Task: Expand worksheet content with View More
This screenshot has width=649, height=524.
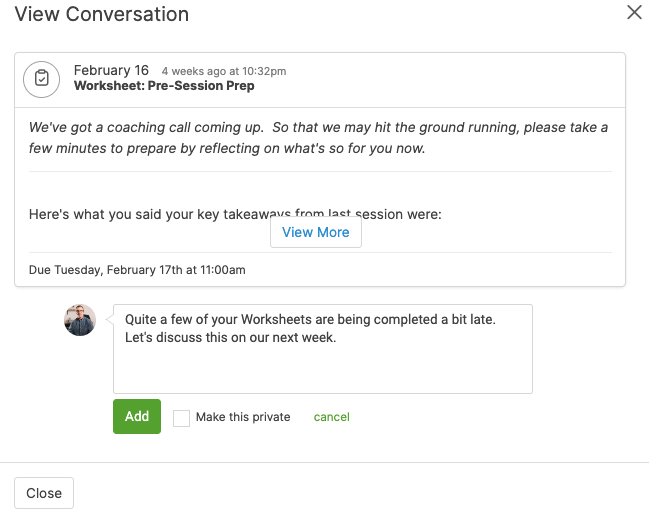Action: [315, 232]
